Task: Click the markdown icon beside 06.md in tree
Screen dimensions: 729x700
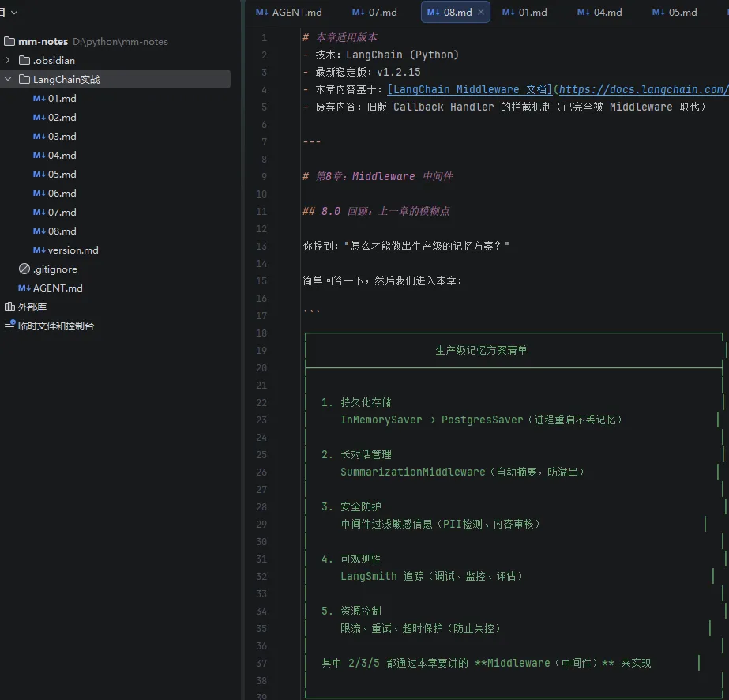Action: coord(39,194)
